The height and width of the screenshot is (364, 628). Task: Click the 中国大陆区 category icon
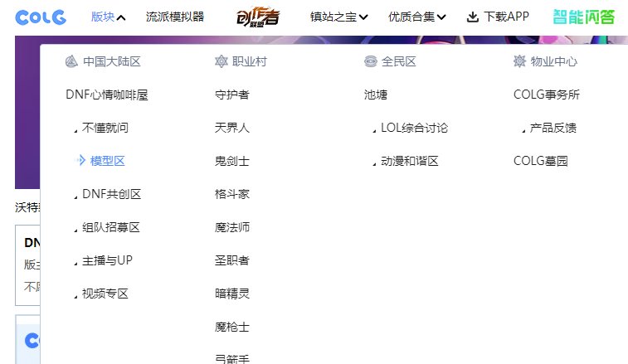point(71,61)
